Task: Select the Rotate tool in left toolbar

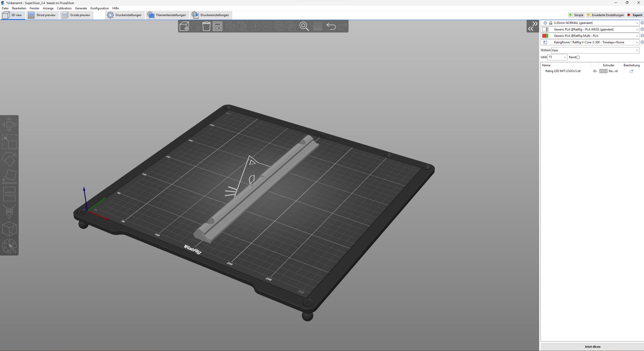Action: coord(9,159)
